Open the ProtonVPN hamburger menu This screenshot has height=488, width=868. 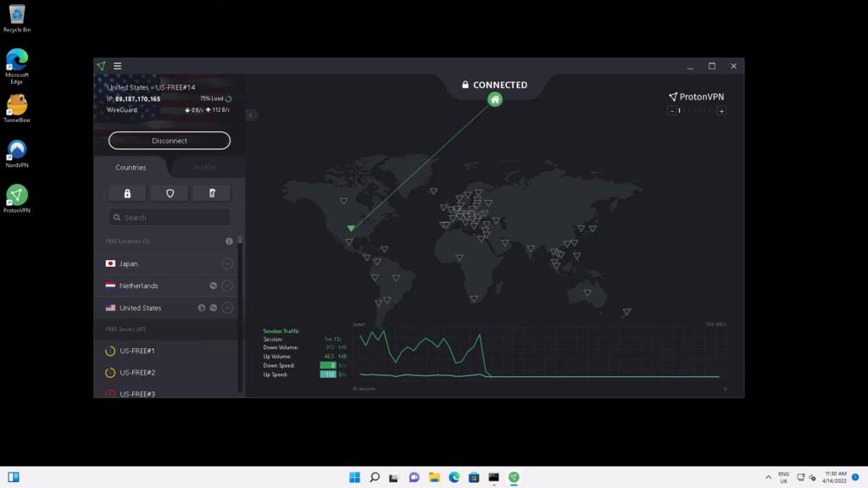(x=117, y=66)
